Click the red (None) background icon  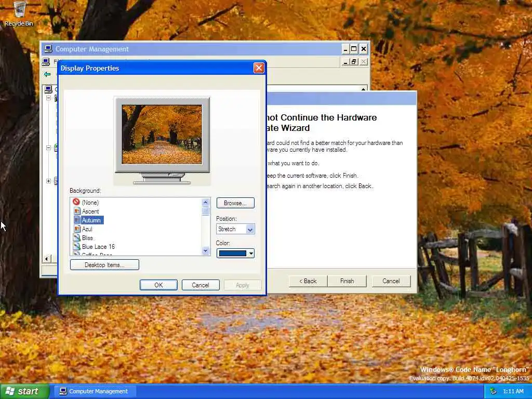76,202
